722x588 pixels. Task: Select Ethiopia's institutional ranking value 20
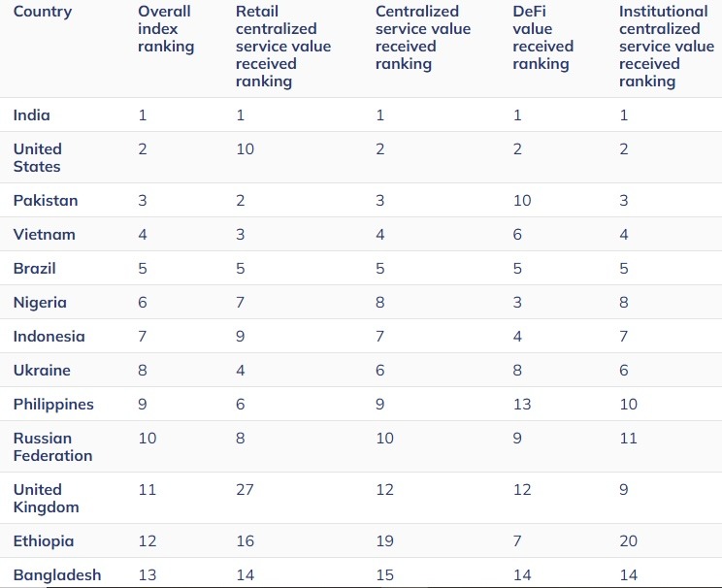pos(629,540)
